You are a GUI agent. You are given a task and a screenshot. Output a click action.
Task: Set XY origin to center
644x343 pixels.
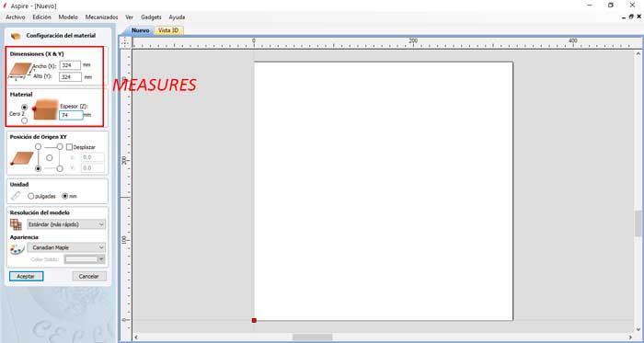tap(50, 157)
